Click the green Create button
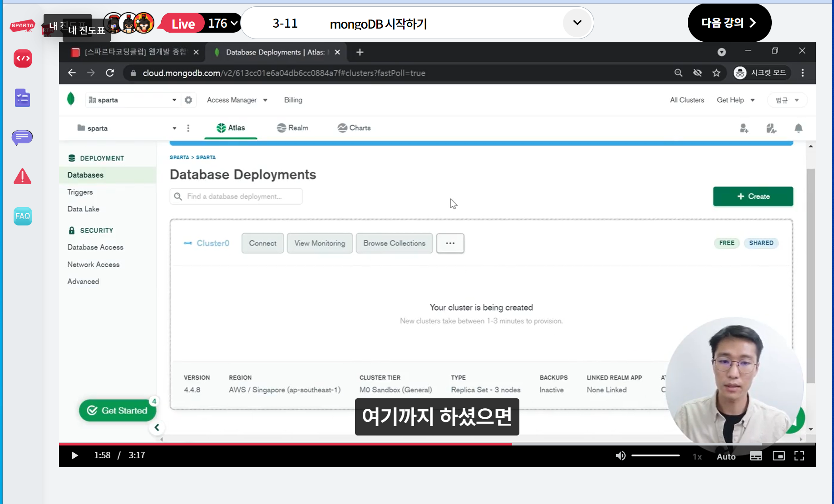834x504 pixels. pyautogui.click(x=753, y=196)
